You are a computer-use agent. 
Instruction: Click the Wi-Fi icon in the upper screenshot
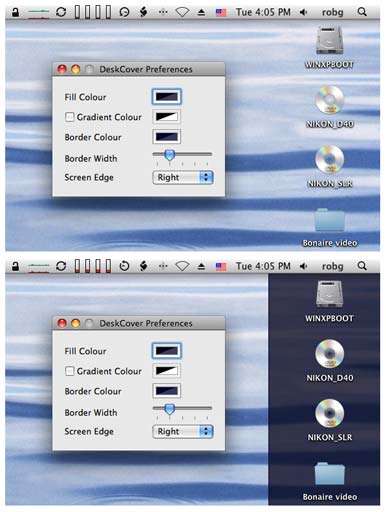tap(182, 13)
